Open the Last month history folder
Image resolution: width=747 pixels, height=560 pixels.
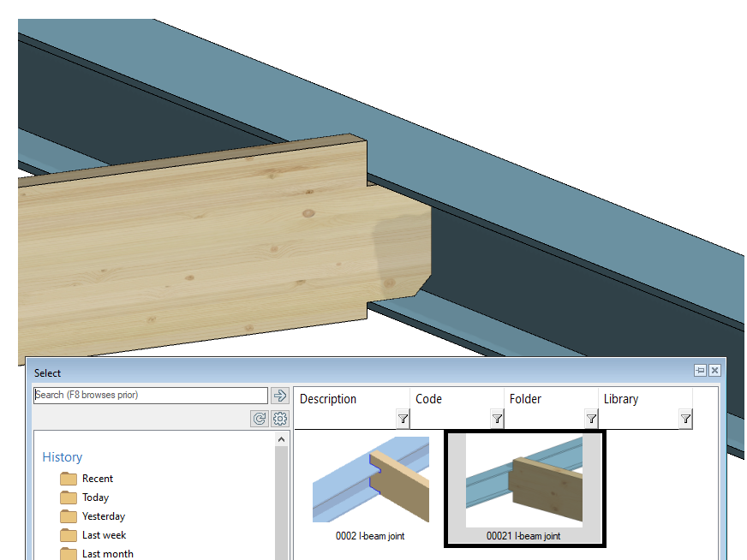coord(107,553)
